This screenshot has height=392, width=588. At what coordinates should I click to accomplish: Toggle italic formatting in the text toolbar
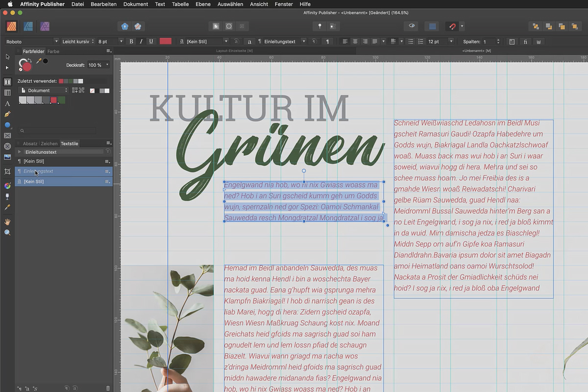click(141, 41)
